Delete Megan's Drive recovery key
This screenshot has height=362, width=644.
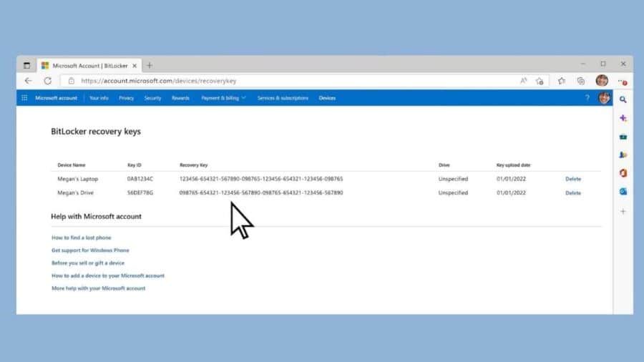click(x=573, y=193)
